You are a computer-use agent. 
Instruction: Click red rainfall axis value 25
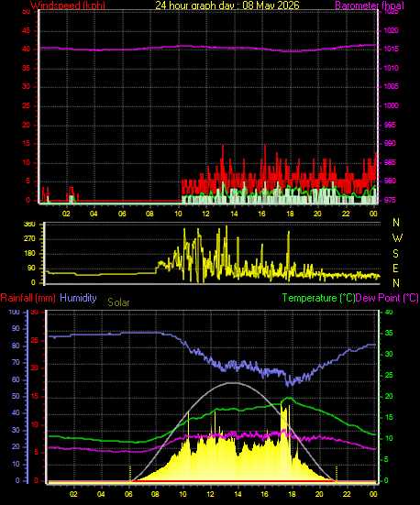(x=35, y=340)
